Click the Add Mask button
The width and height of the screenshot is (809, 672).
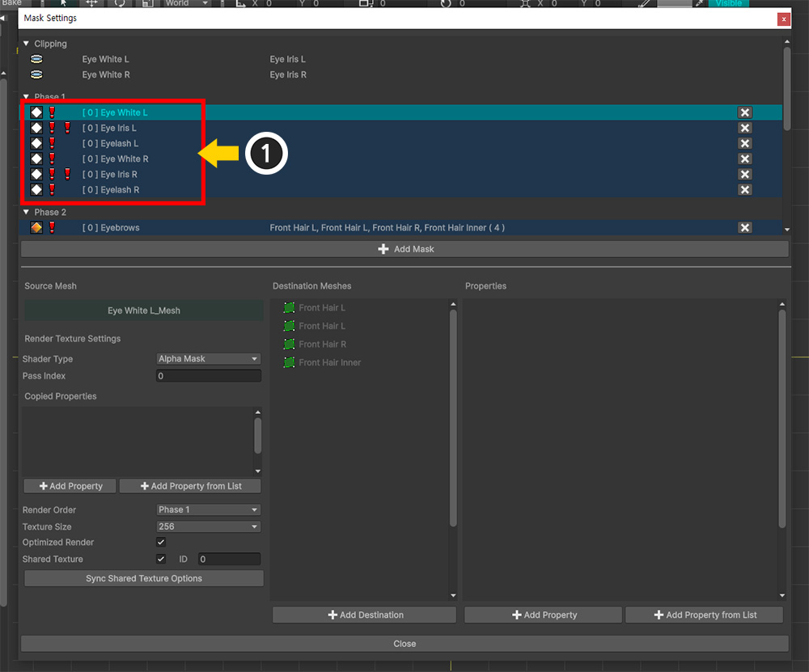(404, 249)
